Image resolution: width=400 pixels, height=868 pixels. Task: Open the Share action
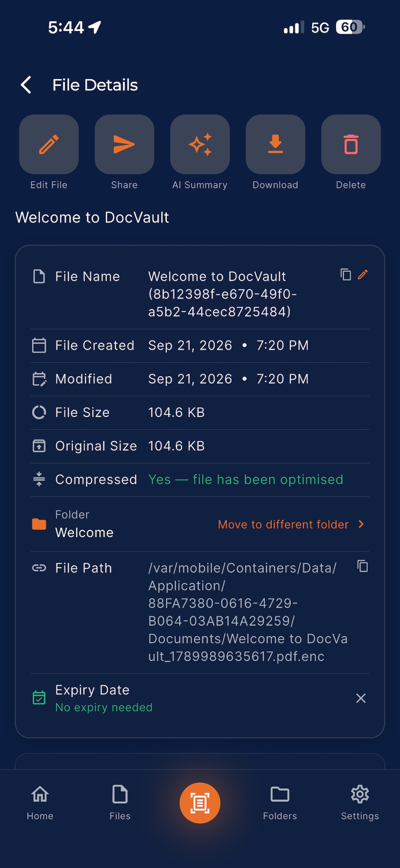point(124,144)
